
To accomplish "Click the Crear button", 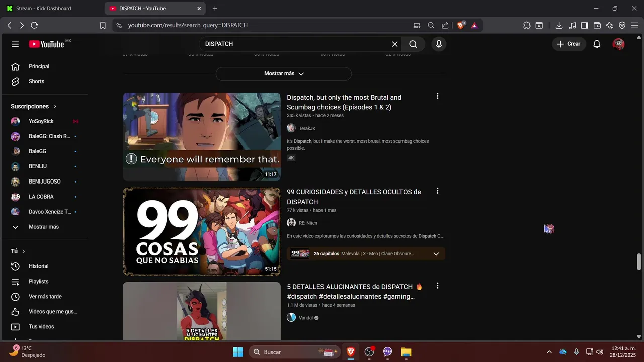I will pos(569,44).
